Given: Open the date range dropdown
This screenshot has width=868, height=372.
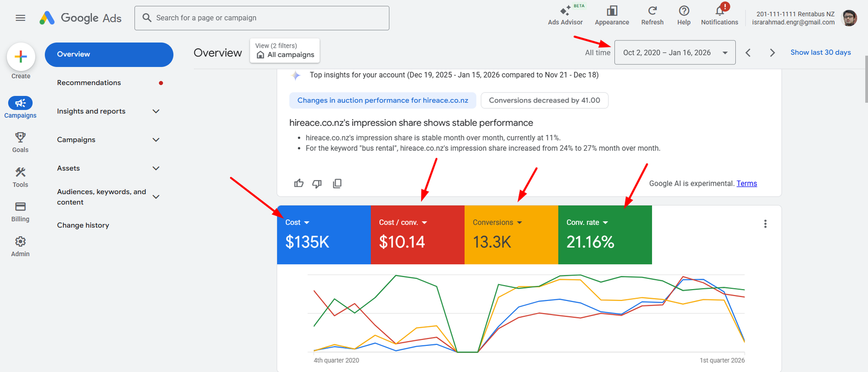Looking at the screenshot, I should 675,53.
